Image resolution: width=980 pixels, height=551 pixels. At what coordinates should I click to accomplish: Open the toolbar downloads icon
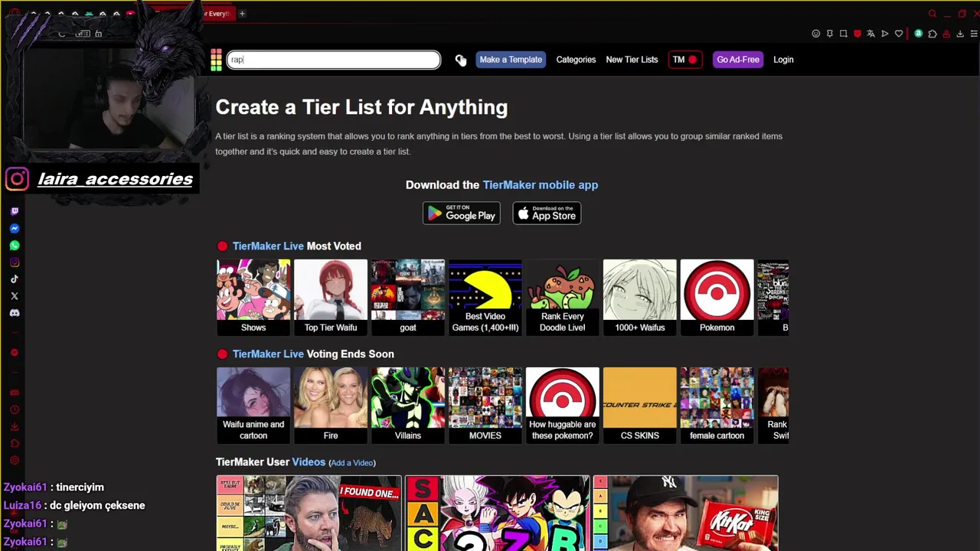pos(960,34)
